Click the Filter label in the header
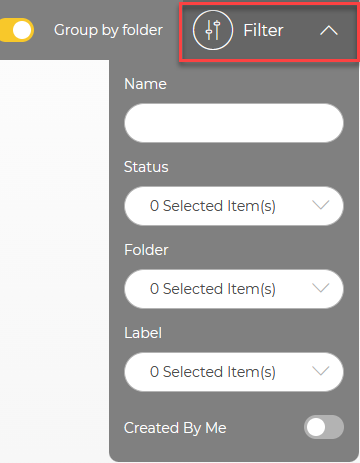Screen dimensions: 360x463 pyautogui.click(x=263, y=30)
